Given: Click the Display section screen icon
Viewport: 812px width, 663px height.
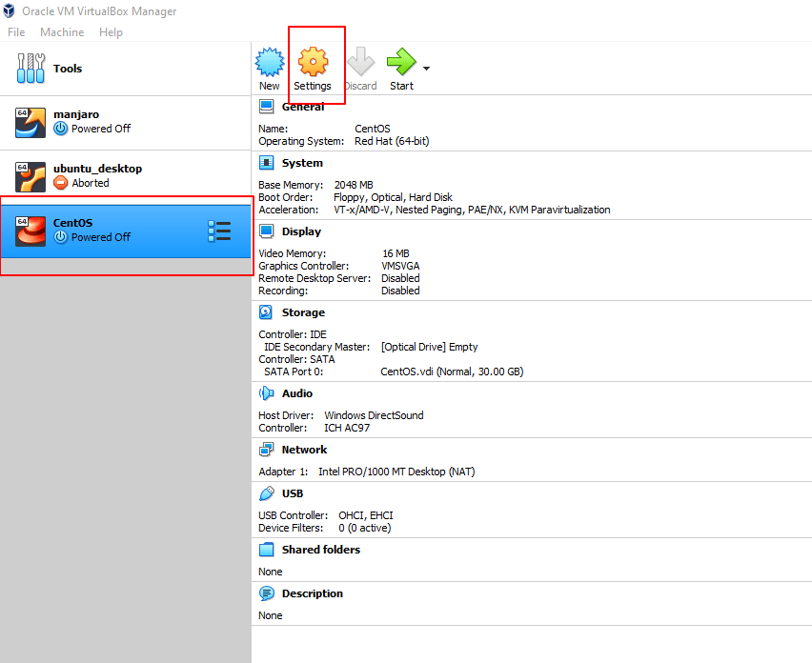Looking at the screenshot, I should coord(266,231).
